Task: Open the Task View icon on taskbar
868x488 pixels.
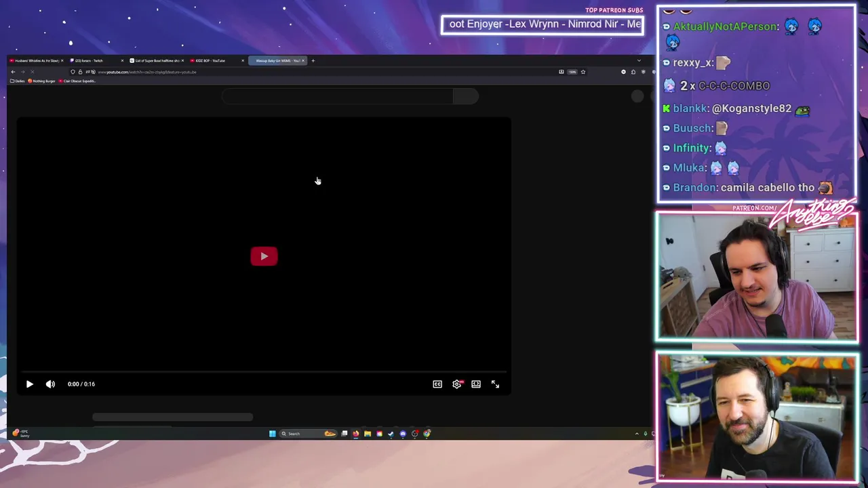Action: click(344, 434)
